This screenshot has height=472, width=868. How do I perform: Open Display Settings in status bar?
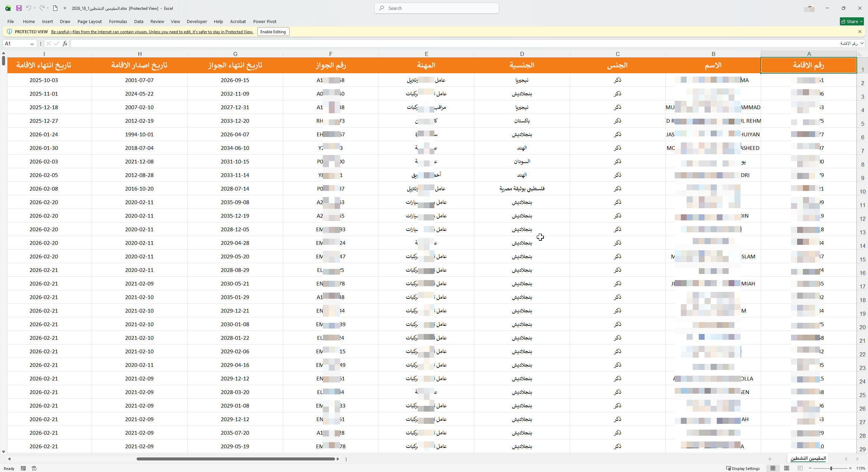743,468
